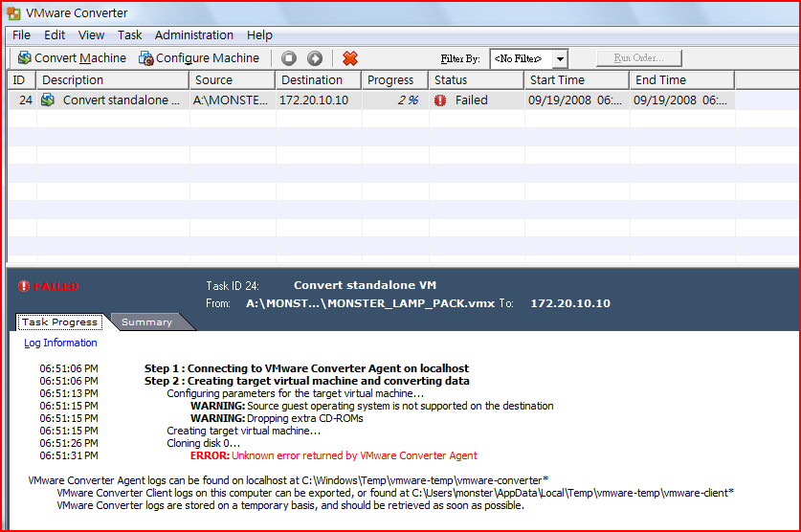Sort by the Status column header

(477, 80)
